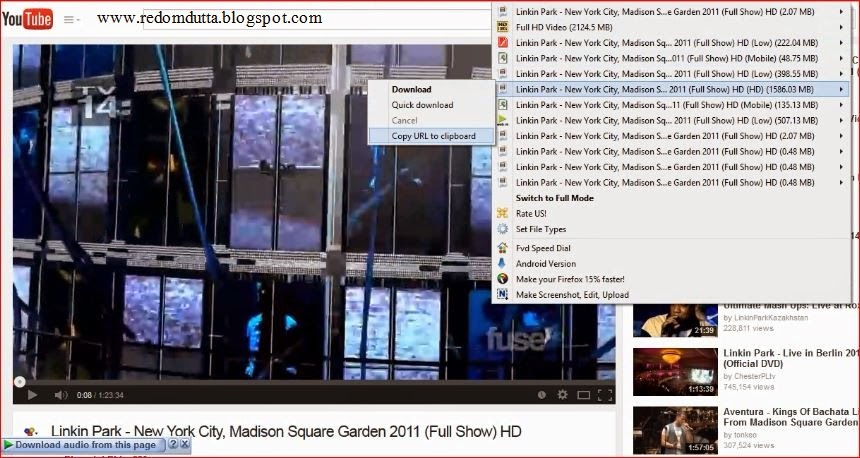Image resolution: width=860 pixels, height=458 pixels.
Task: Open the player settings gear
Action: pyautogui.click(x=562, y=395)
